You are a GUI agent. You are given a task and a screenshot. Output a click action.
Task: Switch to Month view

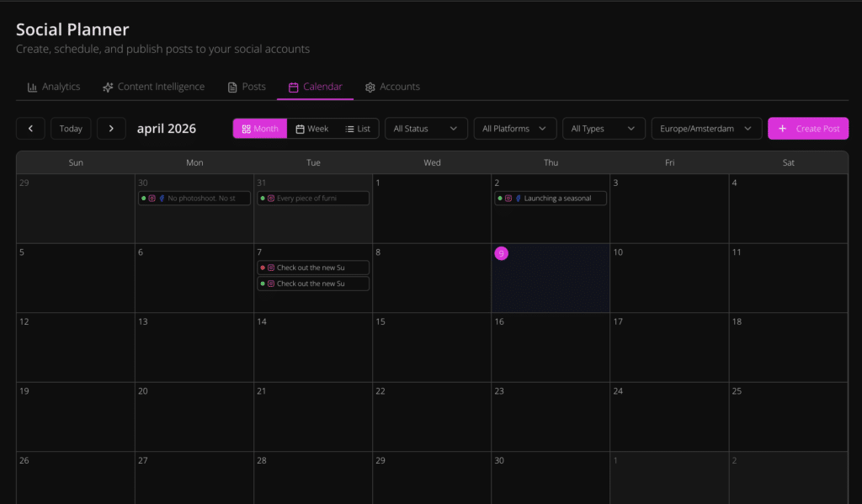(x=259, y=129)
